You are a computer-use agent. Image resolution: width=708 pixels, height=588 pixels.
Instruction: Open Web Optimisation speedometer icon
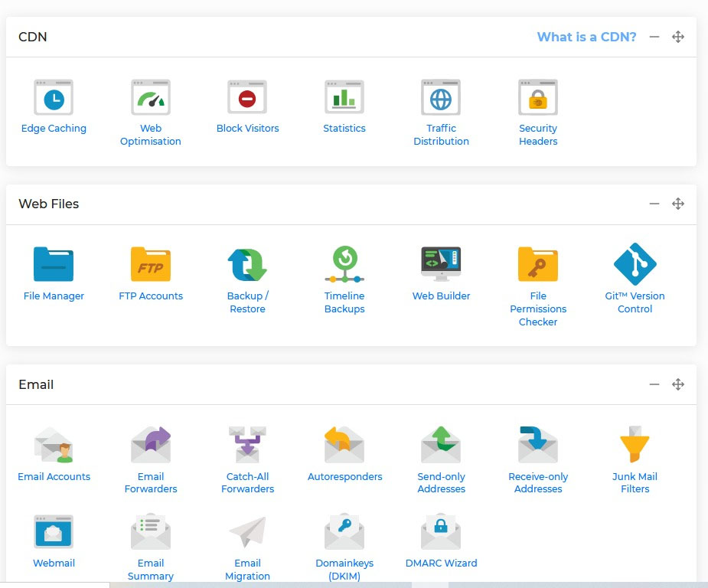150,98
